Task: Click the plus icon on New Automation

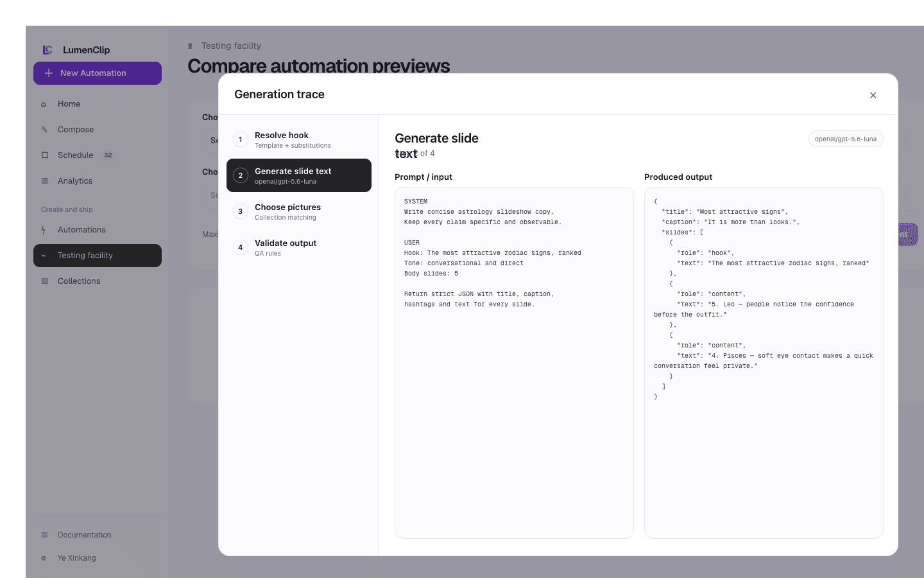Action: point(49,73)
